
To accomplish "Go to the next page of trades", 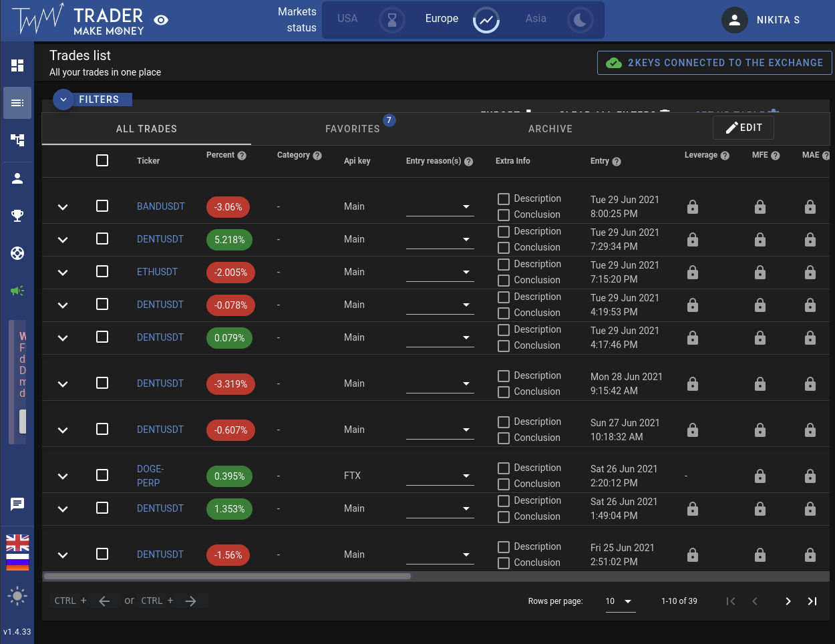I will (788, 601).
